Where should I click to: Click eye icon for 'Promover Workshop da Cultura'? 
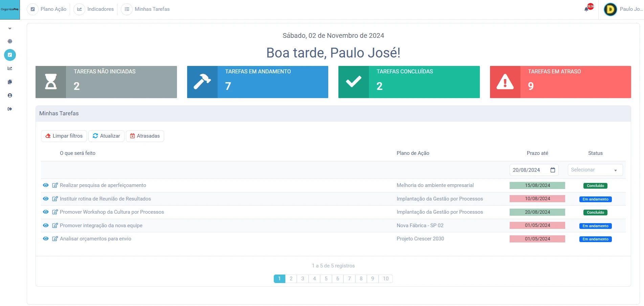[x=46, y=212]
